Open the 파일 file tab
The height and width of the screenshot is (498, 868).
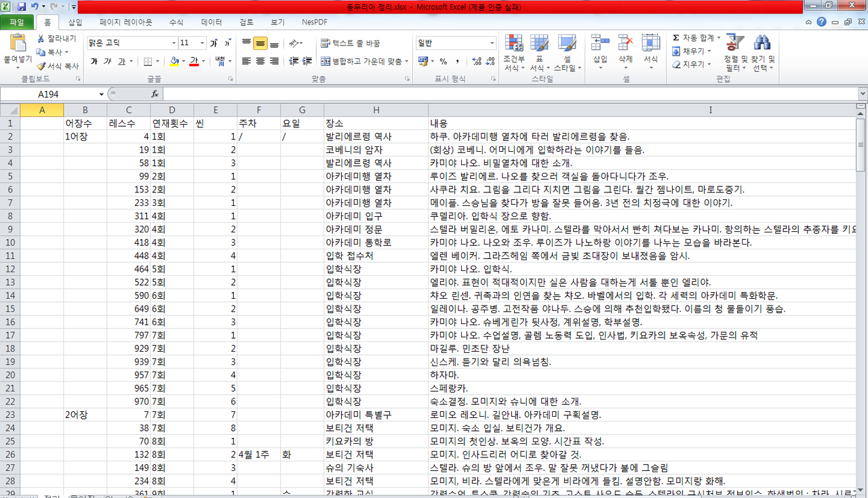coord(17,22)
